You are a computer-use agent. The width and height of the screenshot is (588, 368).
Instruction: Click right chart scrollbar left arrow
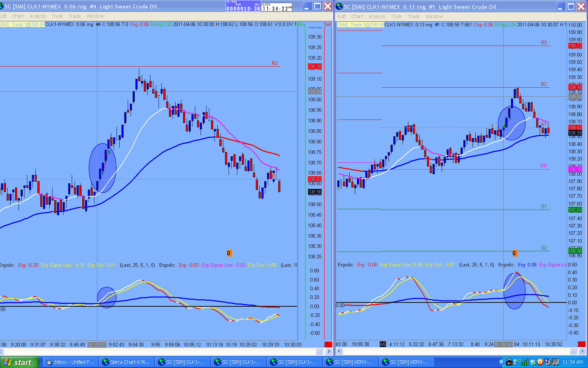339,351
